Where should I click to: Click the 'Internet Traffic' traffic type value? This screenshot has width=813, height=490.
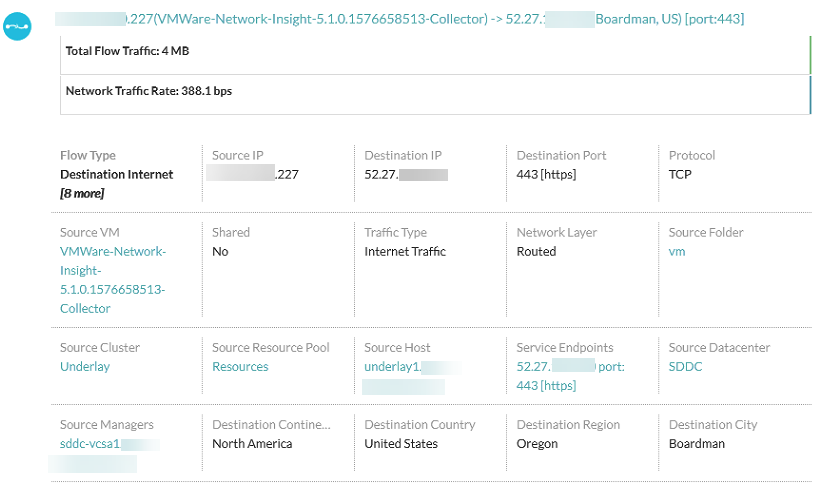[x=405, y=251]
